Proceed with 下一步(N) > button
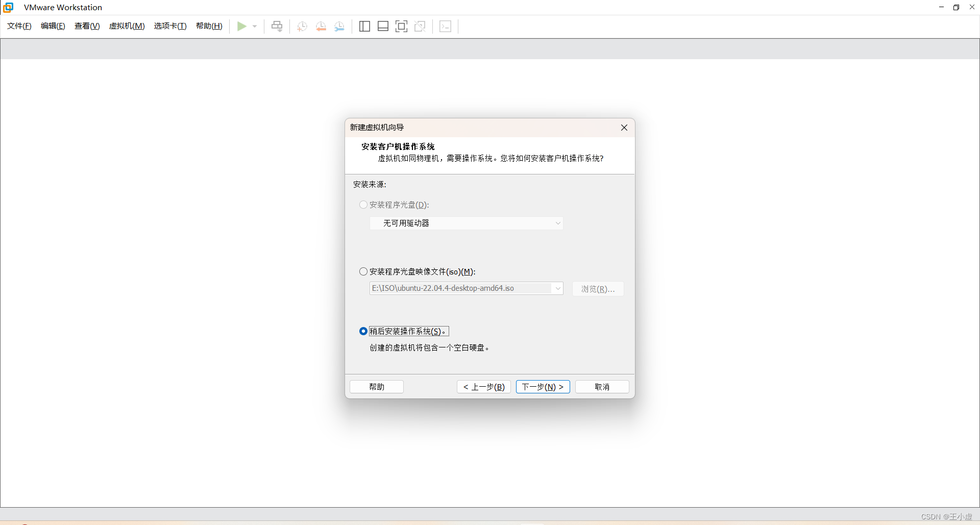The width and height of the screenshot is (980, 525). (543, 387)
